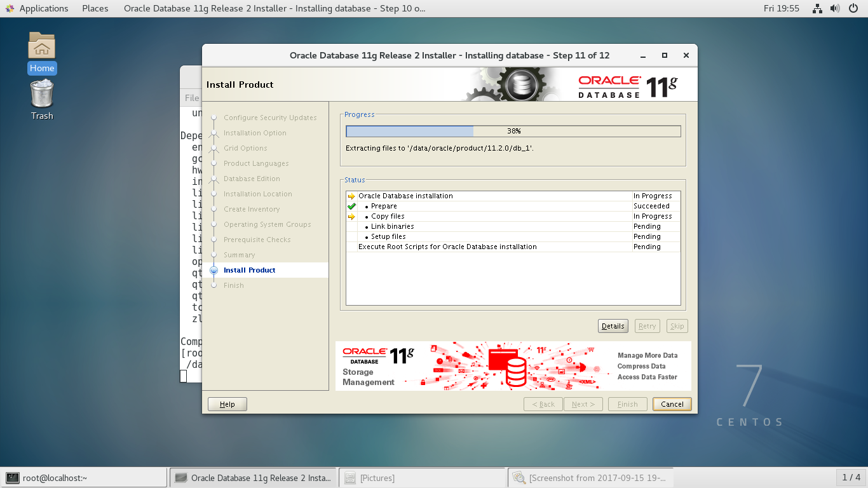Click the Applications menu foot icon
This screenshot has height=488, width=868.
tap(10, 8)
